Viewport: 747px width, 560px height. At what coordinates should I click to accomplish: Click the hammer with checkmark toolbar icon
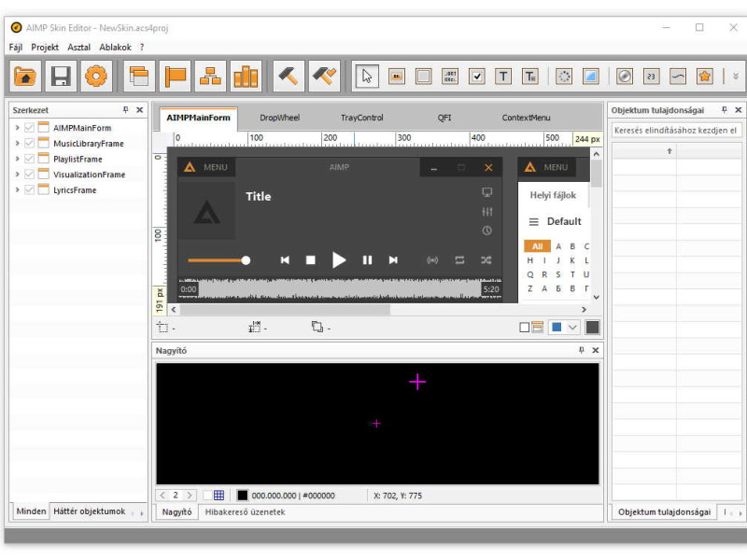(324, 77)
